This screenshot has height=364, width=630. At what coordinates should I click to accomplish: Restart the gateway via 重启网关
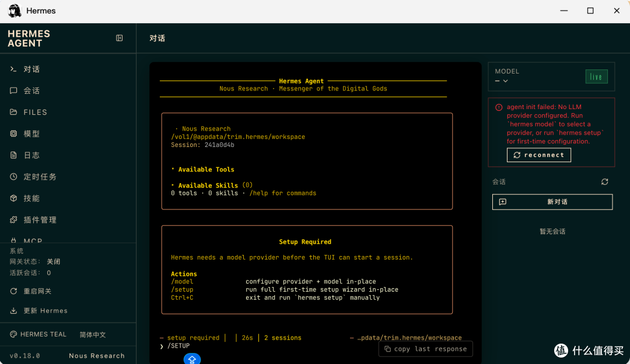(x=37, y=291)
